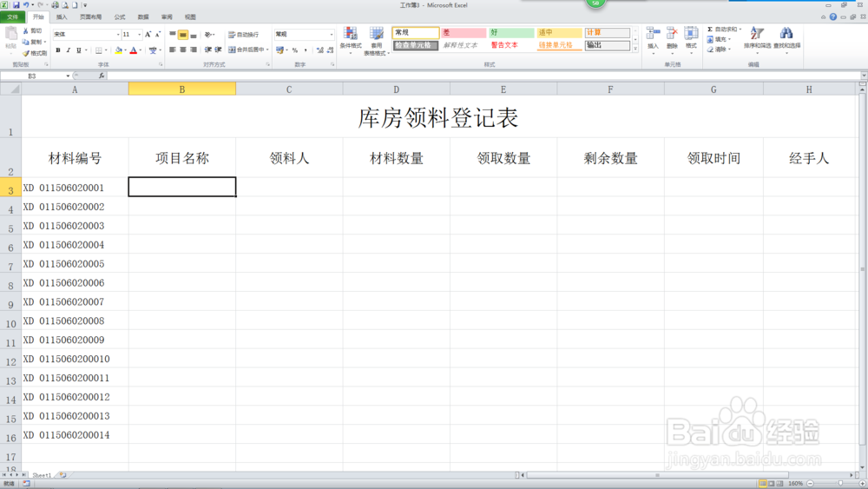Open Conditional Formatting (条件格式)
This screenshot has height=489, width=868.
coord(351,40)
